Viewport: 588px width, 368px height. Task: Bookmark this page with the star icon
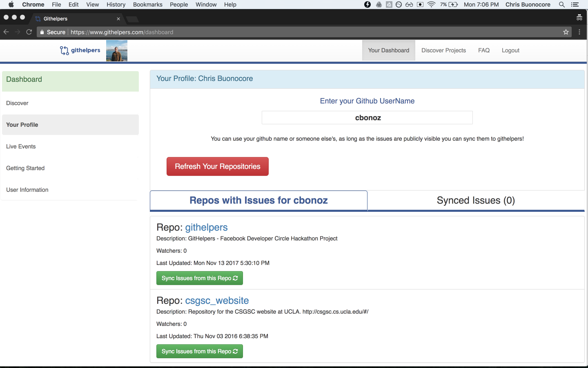coord(566,32)
